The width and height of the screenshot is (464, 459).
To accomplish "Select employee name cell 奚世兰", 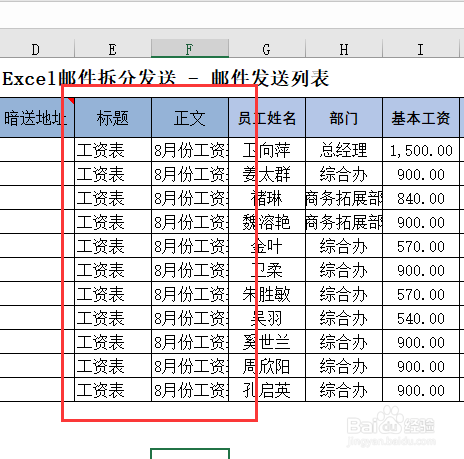I will click(267, 342).
